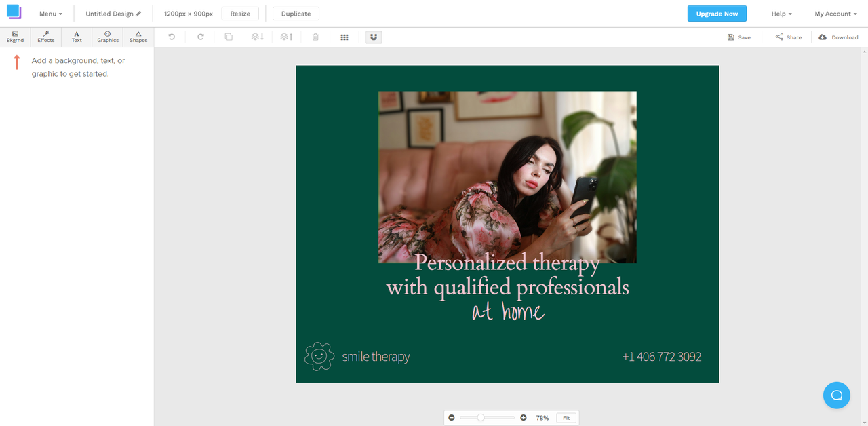Rename the Untitled Design title
Screen dimensions: 868x426
[x=113, y=14]
